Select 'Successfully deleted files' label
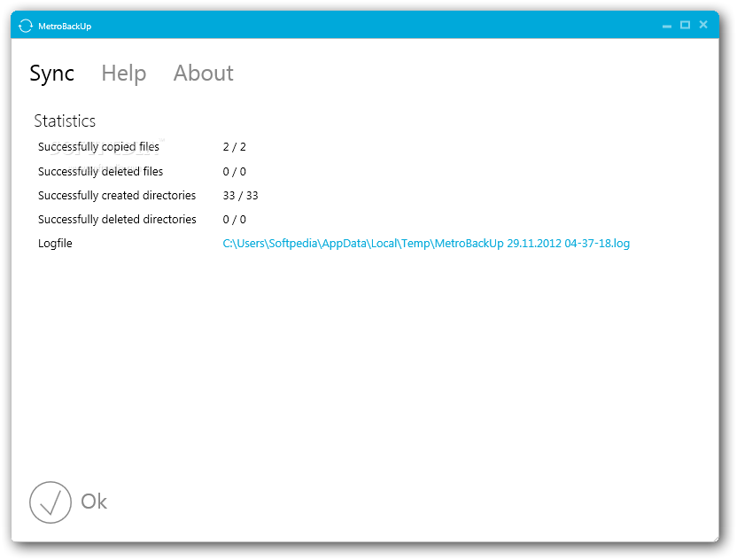The width and height of the screenshot is (737, 560). click(101, 172)
